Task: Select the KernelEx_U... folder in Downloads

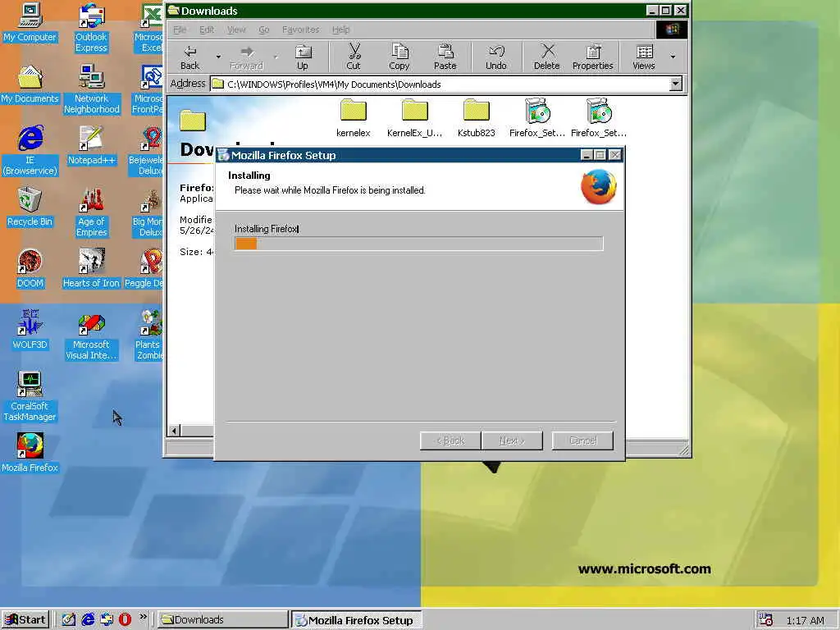Action: [414, 118]
